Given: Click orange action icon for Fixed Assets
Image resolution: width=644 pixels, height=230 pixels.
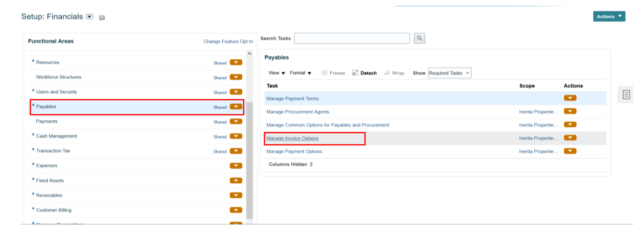Looking at the screenshot, I should click(236, 180).
